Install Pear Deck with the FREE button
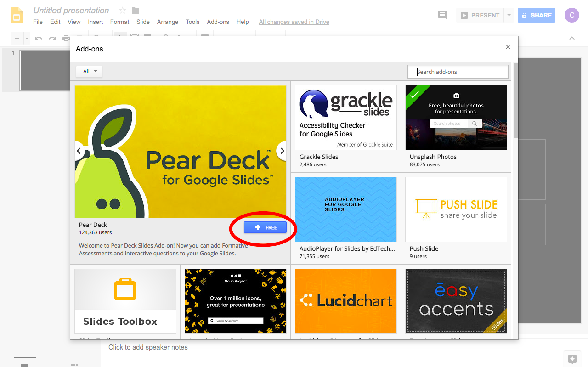The image size is (588, 367). (265, 227)
